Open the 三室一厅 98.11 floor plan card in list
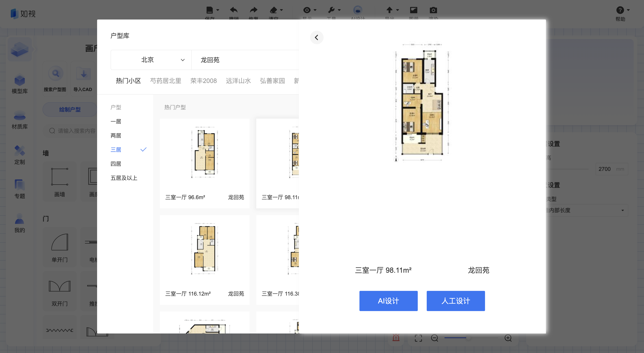Viewport: 644px width, 353px height. click(x=278, y=163)
